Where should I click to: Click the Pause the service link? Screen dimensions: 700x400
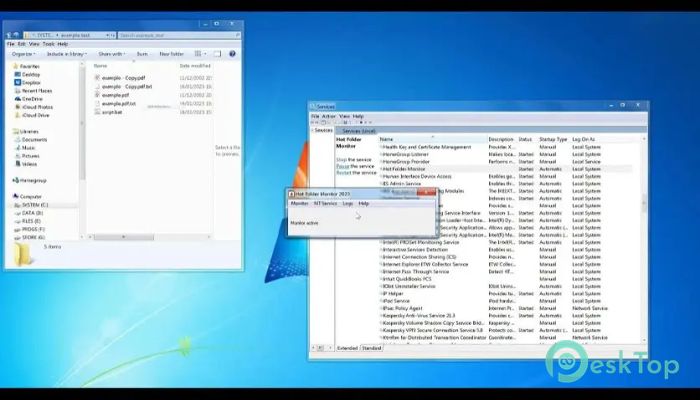342,166
